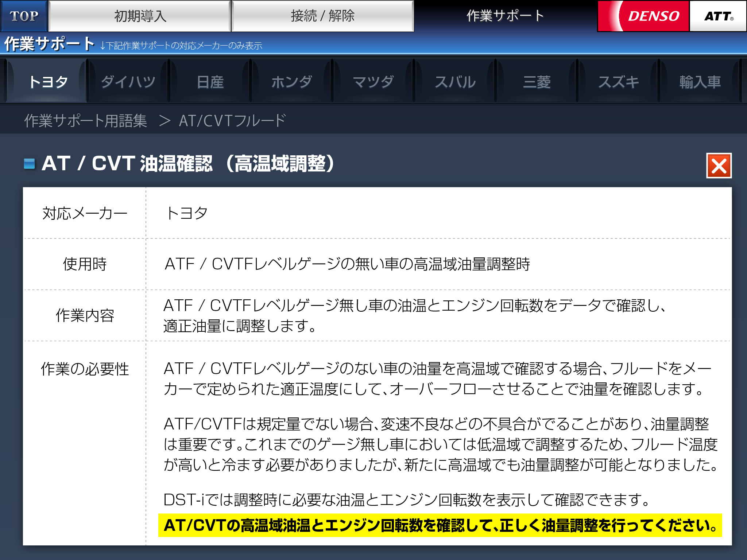Click the yellow highlighted instruction text
Image resolution: width=747 pixels, height=560 pixels.
point(440,525)
